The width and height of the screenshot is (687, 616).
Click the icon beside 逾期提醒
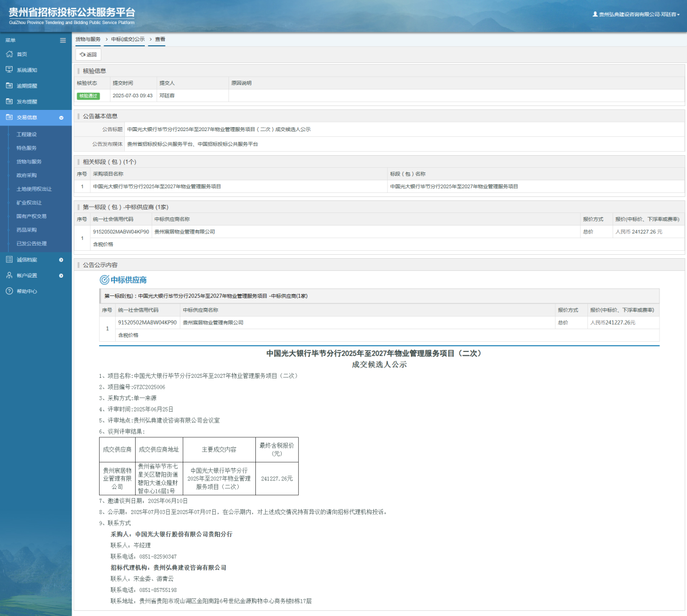pos(9,85)
